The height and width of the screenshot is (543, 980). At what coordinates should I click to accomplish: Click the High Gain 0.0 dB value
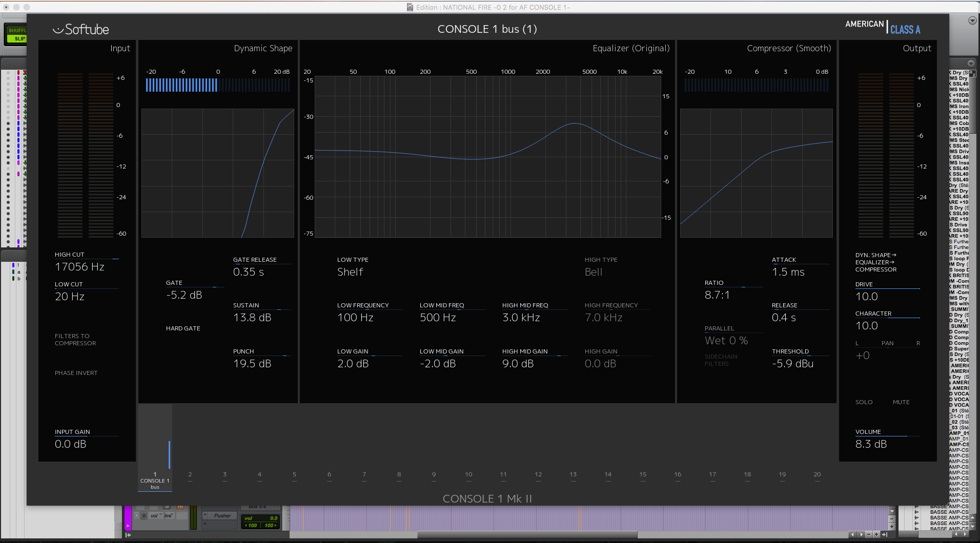601,364
